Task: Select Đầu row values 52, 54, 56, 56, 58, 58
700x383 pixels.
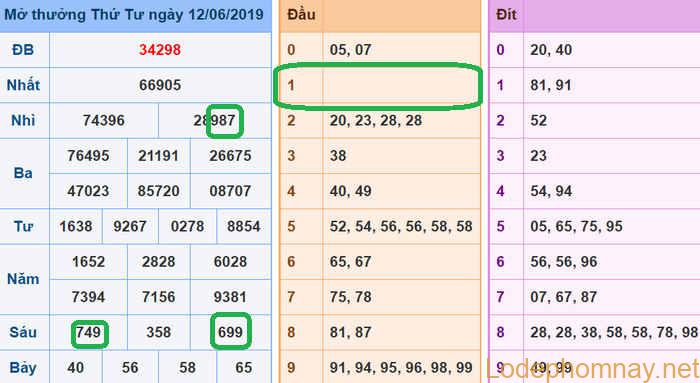Action: 401,226
